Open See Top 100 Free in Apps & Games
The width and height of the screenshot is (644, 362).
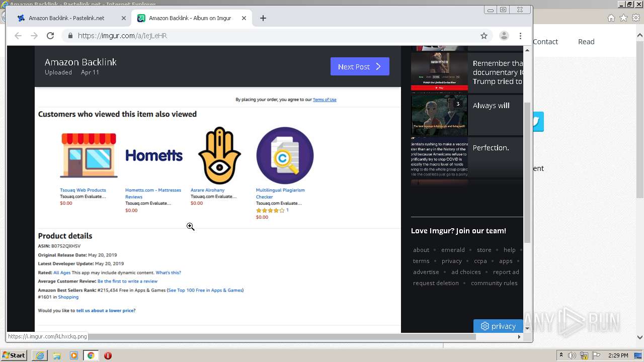[205, 290]
